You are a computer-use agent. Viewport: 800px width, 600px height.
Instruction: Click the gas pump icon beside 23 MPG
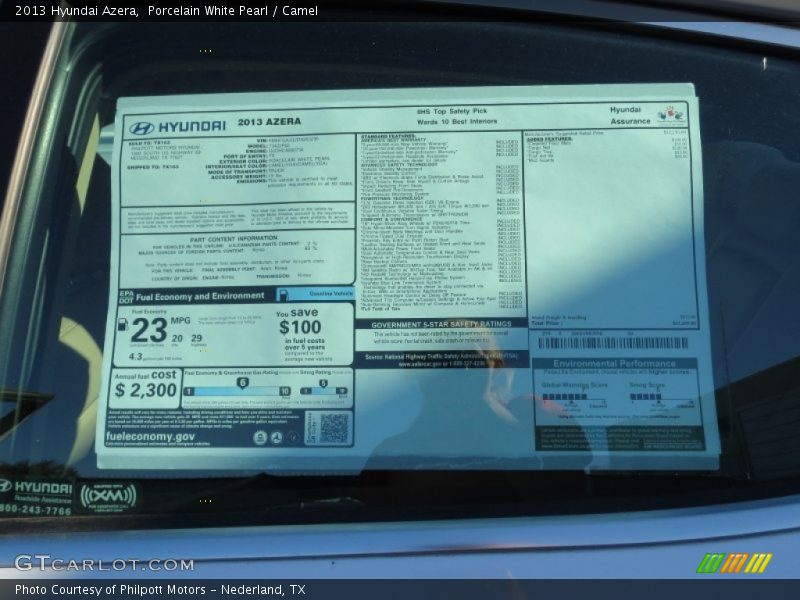[122, 324]
